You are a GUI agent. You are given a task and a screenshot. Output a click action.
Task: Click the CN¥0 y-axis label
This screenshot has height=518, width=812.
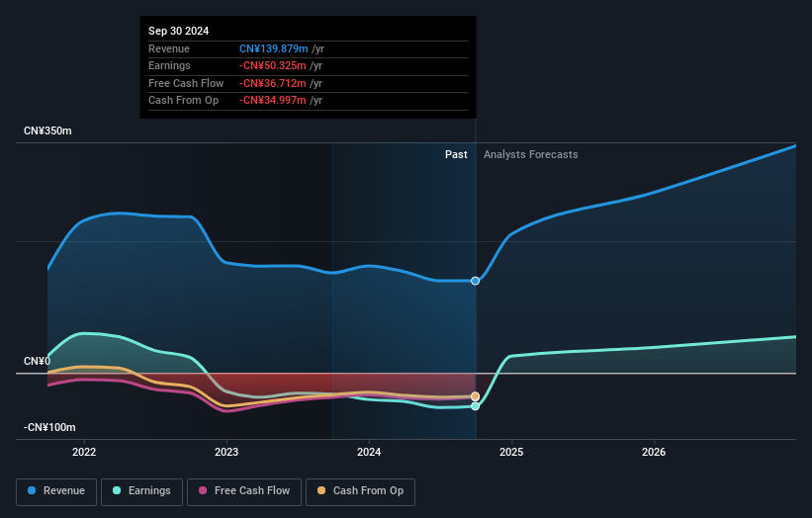pyautogui.click(x=37, y=361)
